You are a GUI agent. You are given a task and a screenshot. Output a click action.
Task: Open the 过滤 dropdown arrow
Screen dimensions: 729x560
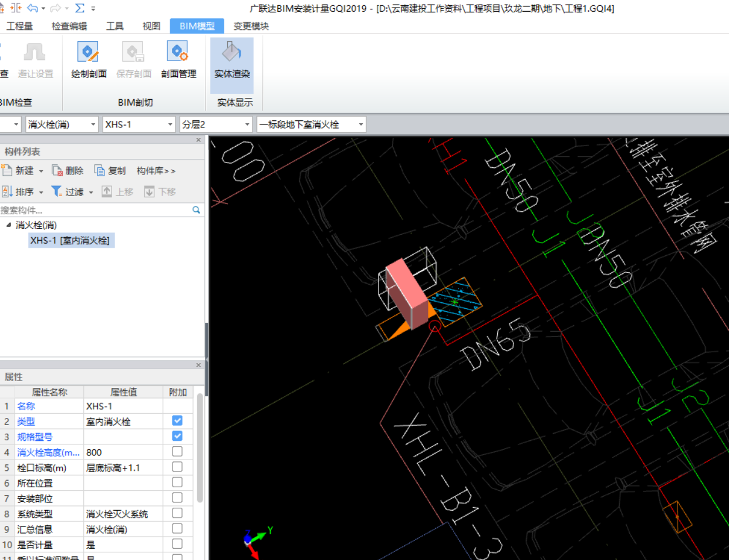(x=91, y=192)
